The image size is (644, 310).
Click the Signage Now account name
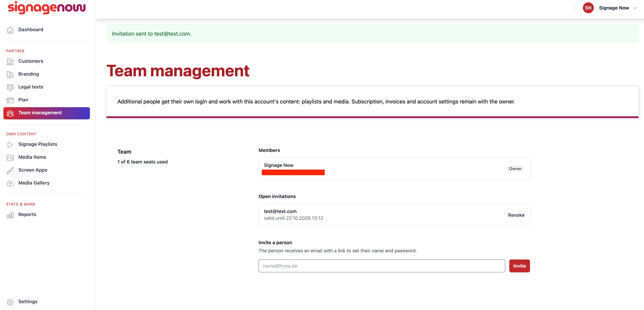614,8
